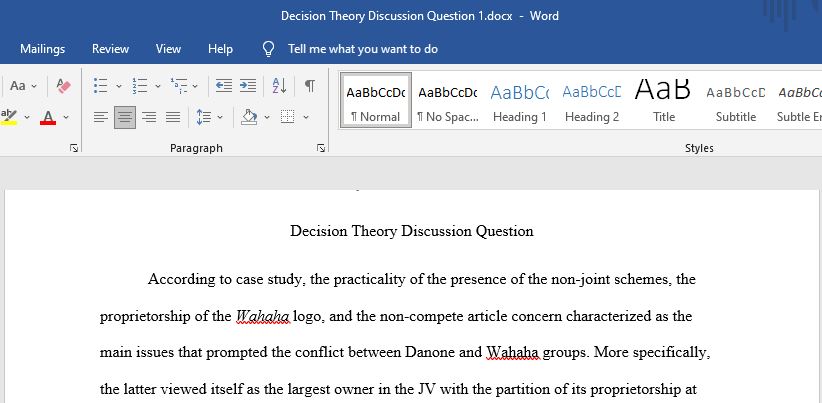Screen dimensions: 822x403
Task: Switch to the View tab
Action: (168, 49)
